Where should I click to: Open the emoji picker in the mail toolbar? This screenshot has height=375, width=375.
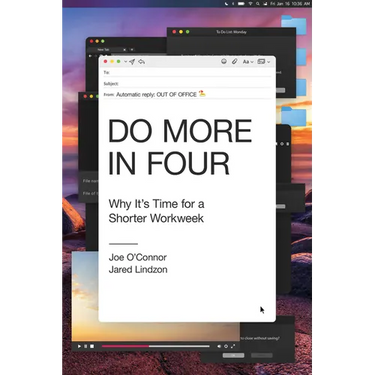tap(224, 62)
